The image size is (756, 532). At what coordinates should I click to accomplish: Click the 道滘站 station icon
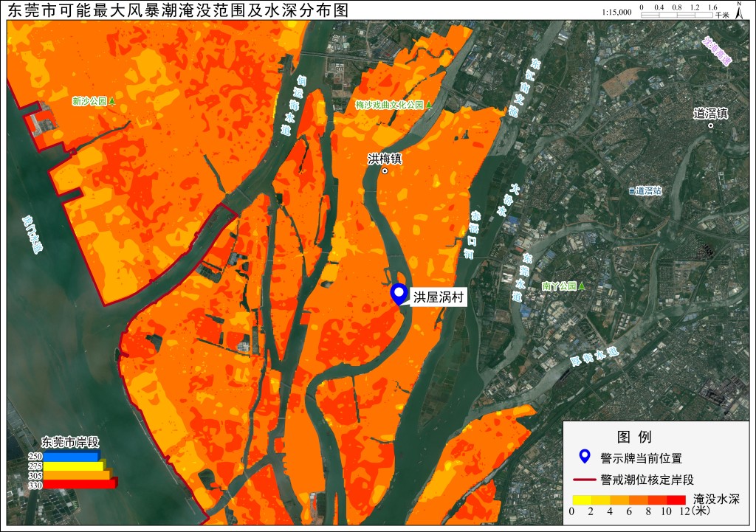[x=632, y=191]
